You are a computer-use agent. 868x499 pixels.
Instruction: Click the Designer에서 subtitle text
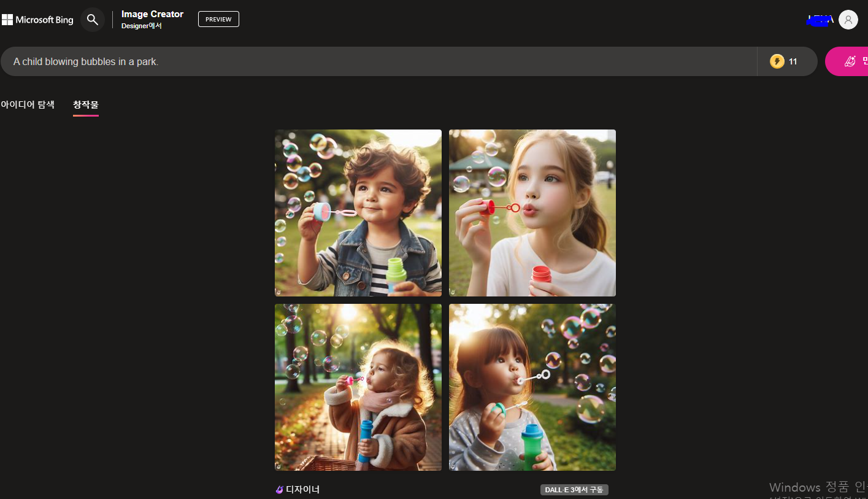(x=142, y=26)
